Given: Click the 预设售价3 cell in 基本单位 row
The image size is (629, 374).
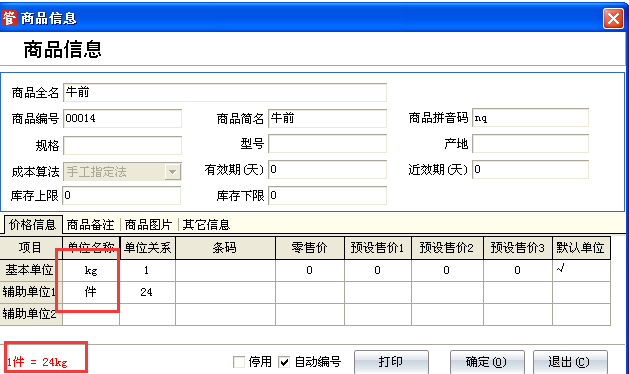Looking at the screenshot, I should click(x=518, y=270).
